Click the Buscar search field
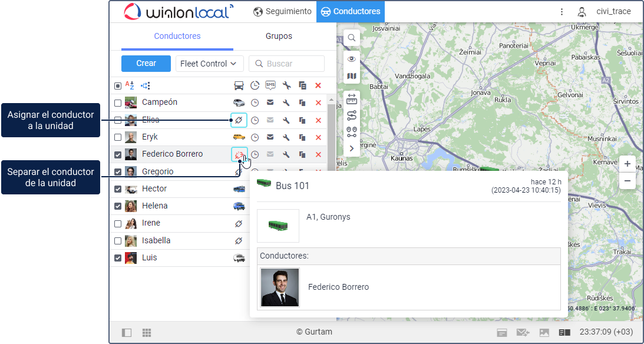644x344 pixels. point(287,64)
